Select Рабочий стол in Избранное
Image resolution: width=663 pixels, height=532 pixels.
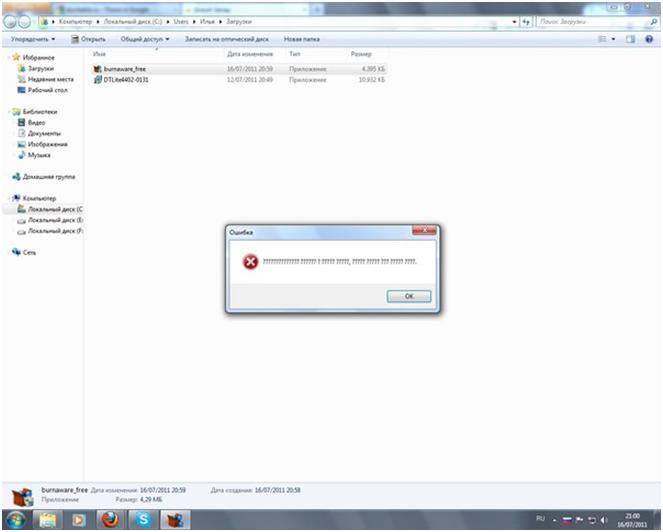pyautogui.click(x=47, y=90)
